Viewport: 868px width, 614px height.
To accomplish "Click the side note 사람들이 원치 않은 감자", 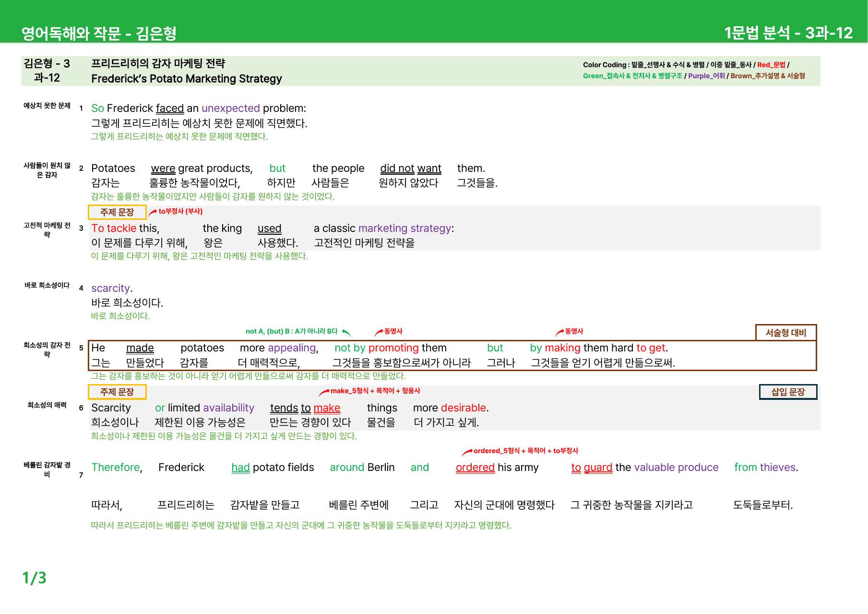I will 47,170.
